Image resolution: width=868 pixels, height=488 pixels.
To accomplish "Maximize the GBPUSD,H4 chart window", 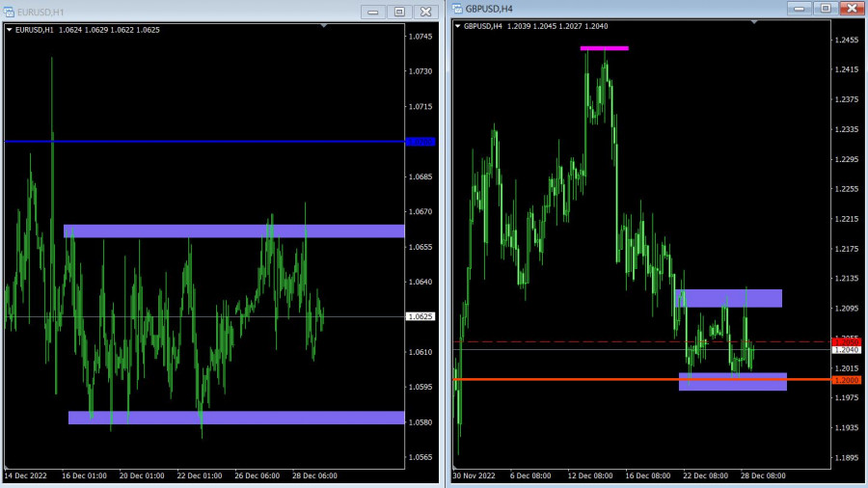I will pos(825,9).
